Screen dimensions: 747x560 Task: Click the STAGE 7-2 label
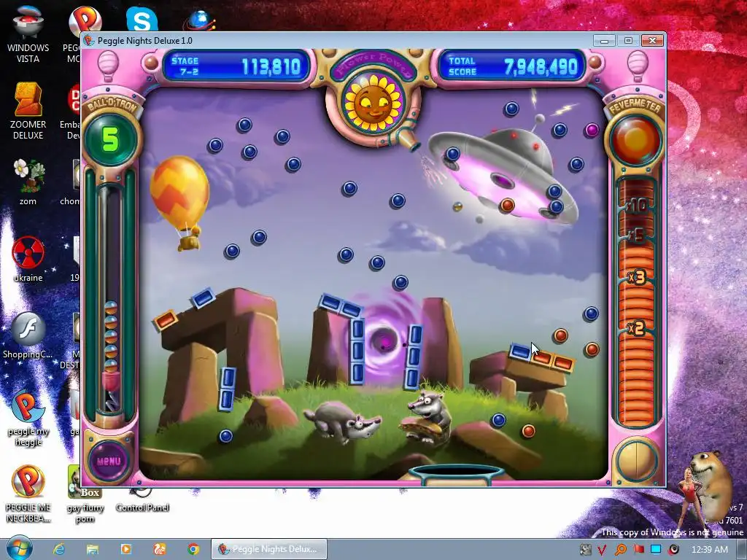tap(185, 66)
